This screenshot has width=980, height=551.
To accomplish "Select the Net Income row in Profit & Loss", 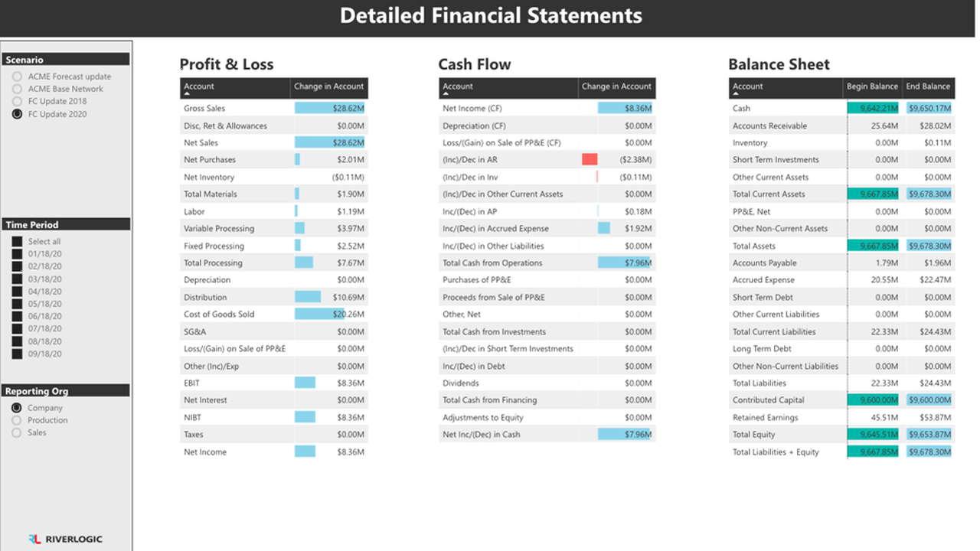I will tap(274, 452).
